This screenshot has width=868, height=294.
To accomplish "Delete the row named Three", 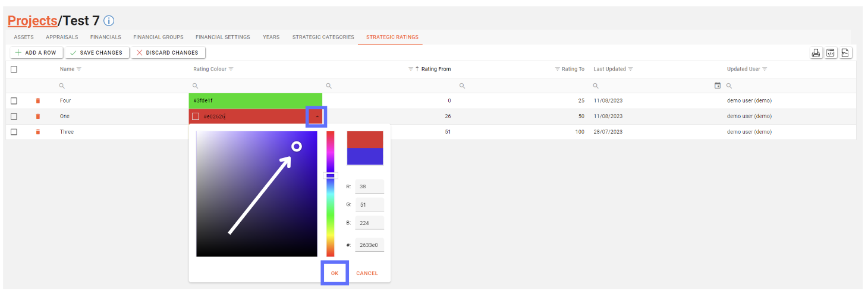I will tap(38, 132).
